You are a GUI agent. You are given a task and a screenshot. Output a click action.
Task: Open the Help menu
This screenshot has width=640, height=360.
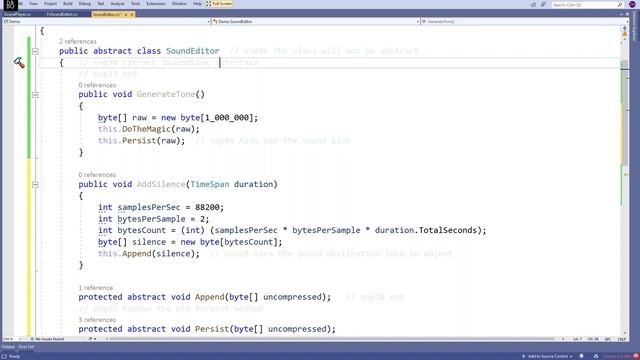coord(197,4)
